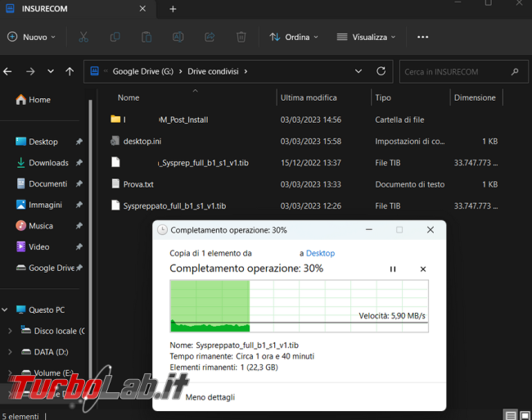This screenshot has height=420, width=532.
Task: Click the Share icon in toolbar
Action: pos(210,37)
